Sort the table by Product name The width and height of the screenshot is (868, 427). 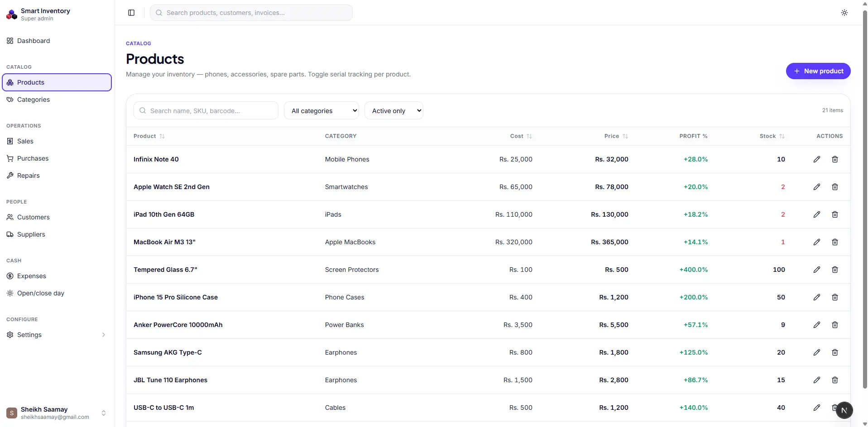(x=149, y=136)
